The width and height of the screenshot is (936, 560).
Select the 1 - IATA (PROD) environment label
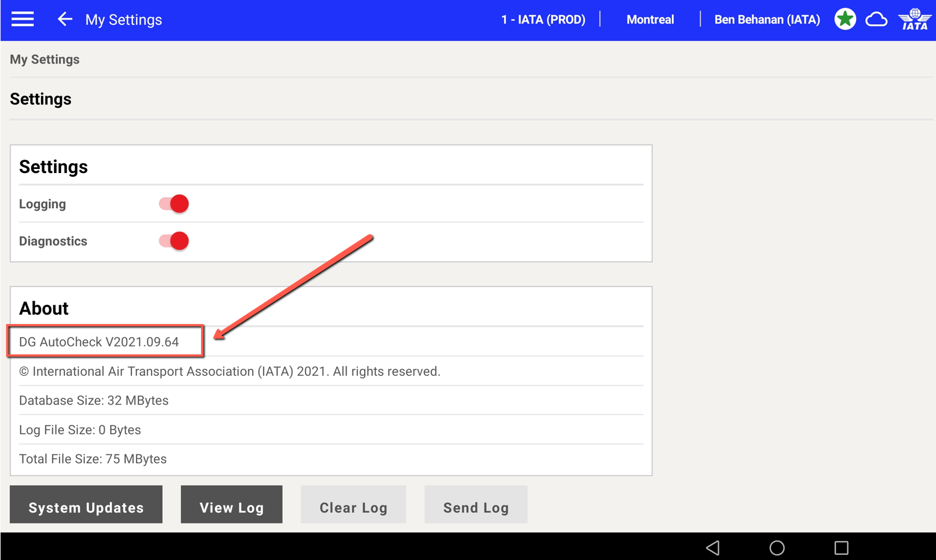point(543,20)
